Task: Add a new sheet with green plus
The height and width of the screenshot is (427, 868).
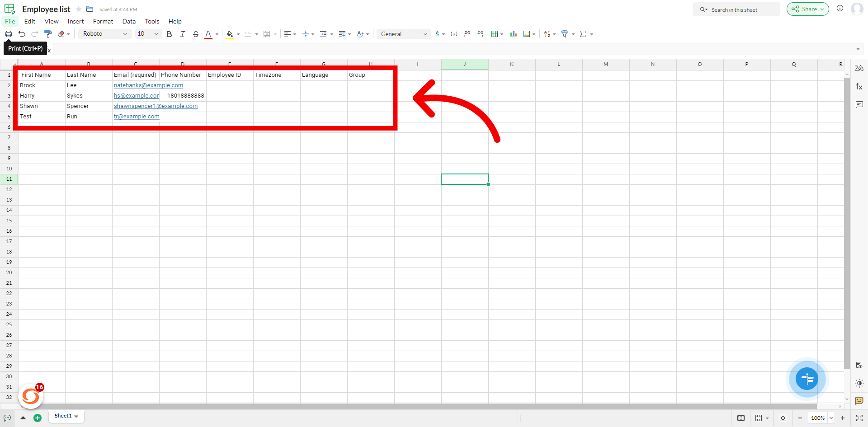Action: tap(38, 418)
